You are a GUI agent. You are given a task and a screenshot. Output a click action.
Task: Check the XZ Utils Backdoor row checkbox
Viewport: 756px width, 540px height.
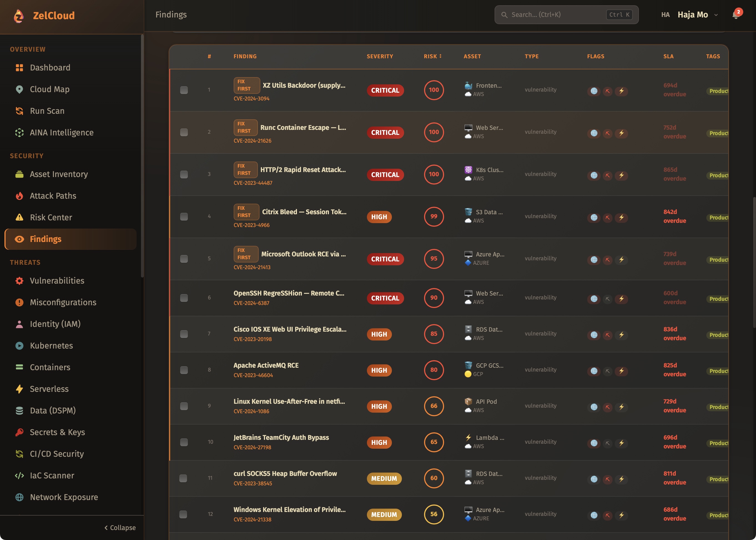tap(184, 90)
